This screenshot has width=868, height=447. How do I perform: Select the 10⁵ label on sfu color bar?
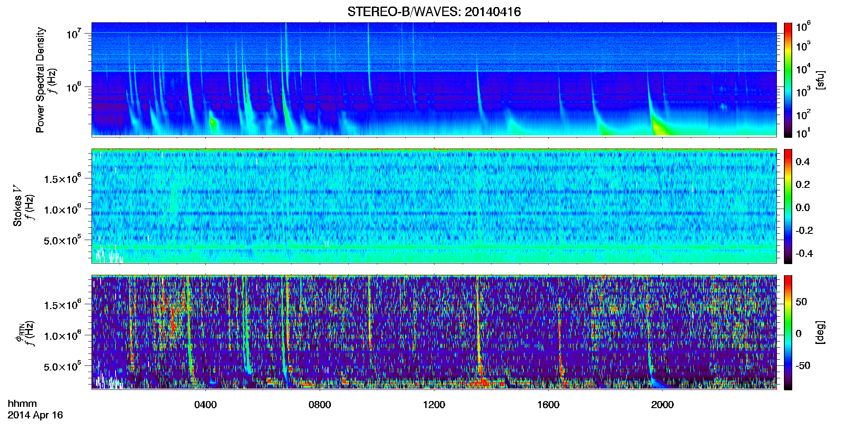pyautogui.click(x=803, y=46)
